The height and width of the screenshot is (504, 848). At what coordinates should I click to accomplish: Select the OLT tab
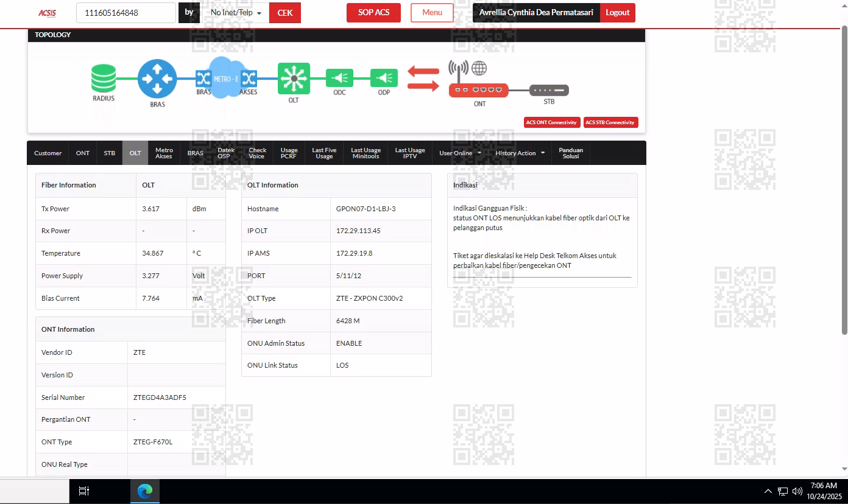(135, 153)
